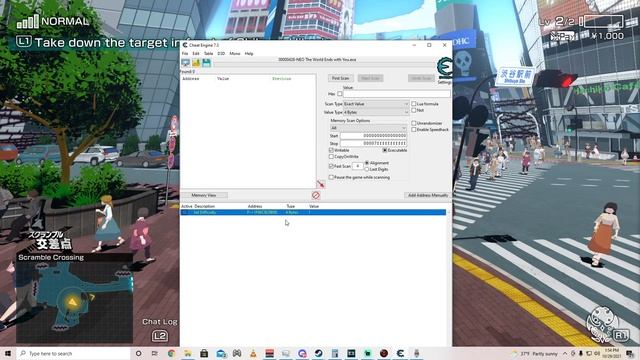Click the volume icon in system tray
This screenshot has width=640, height=360.
coord(596,353)
